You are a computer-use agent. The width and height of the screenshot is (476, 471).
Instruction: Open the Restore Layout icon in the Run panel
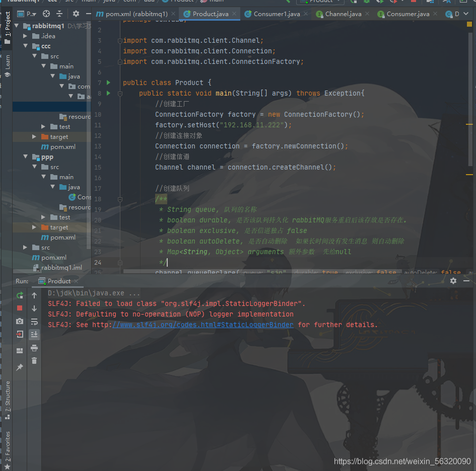pos(20,351)
